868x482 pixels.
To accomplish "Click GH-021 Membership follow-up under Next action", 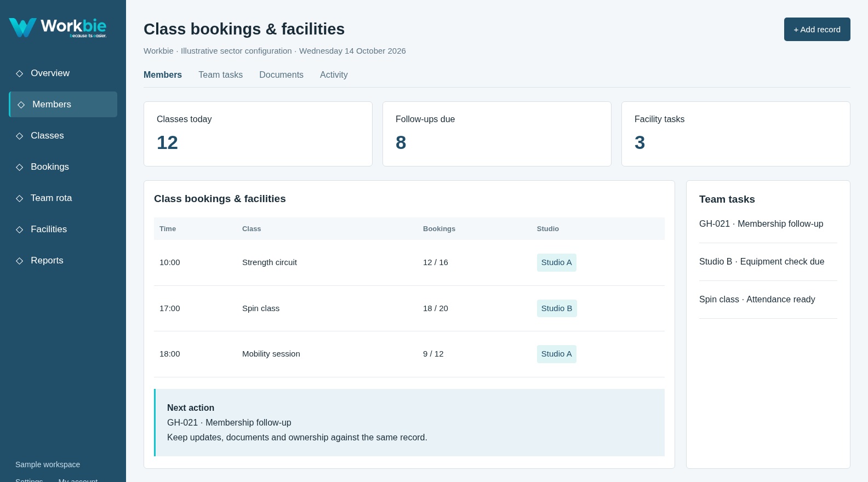I will pyautogui.click(x=229, y=423).
